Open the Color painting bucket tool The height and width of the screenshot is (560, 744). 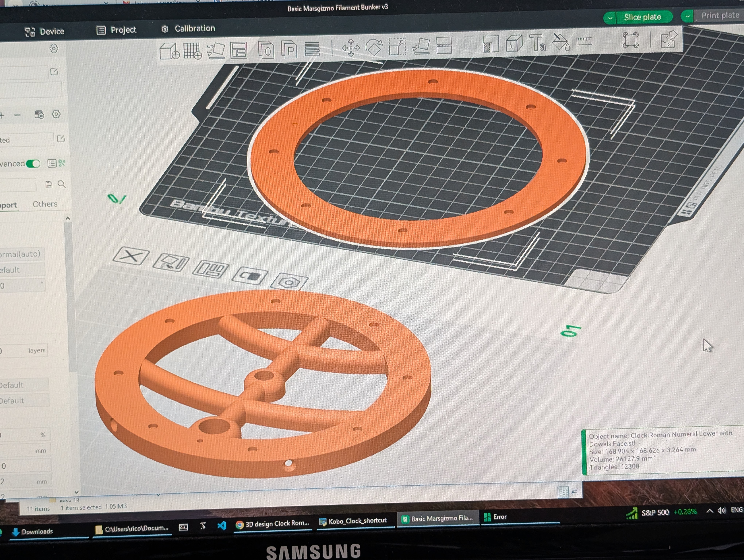pyautogui.click(x=561, y=42)
